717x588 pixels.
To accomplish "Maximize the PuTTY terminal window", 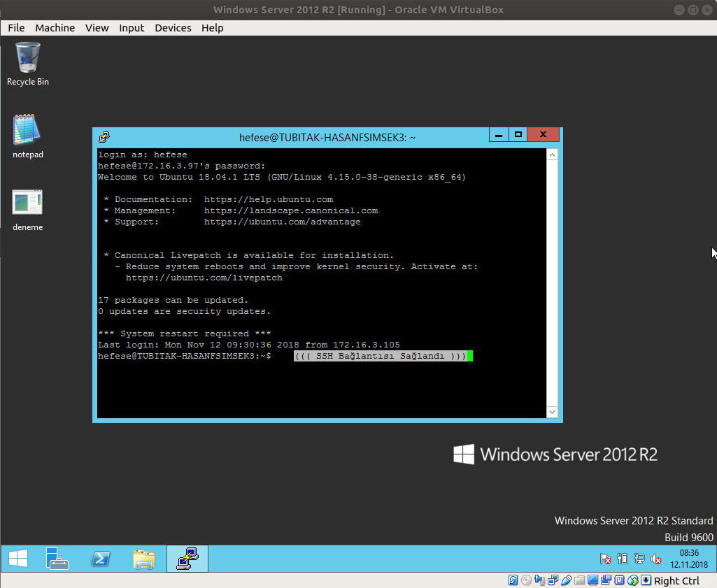I will pos(518,135).
